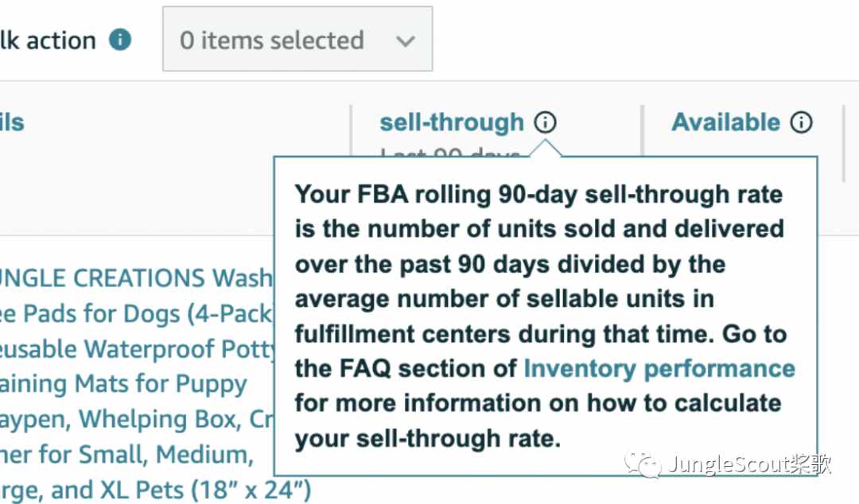The width and height of the screenshot is (859, 504).
Task: Click the 'Whelping Box' product title line
Action: [x=136, y=419]
